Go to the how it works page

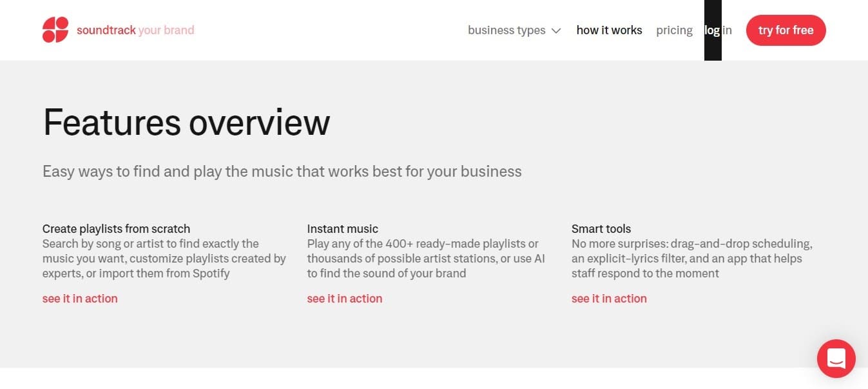609,30
